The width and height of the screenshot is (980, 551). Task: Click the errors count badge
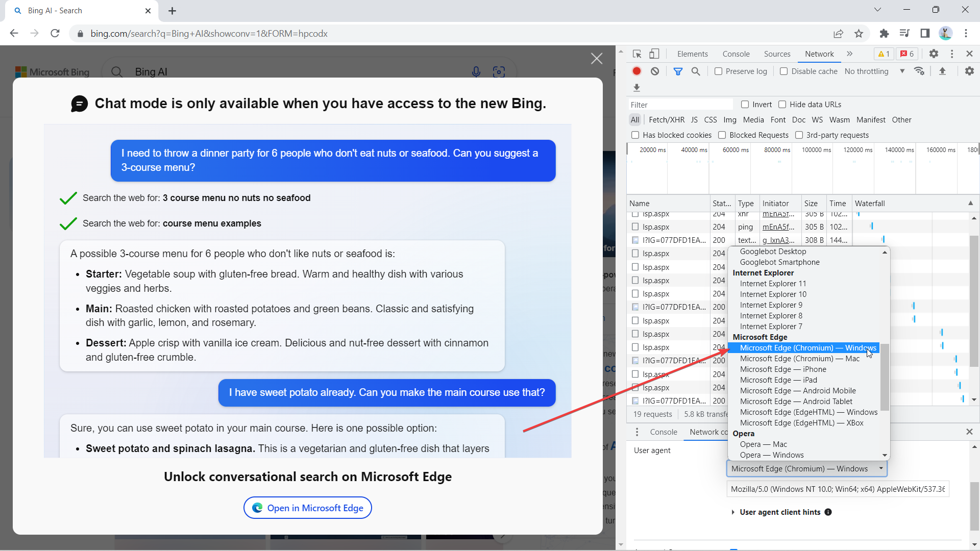(907, 54)
